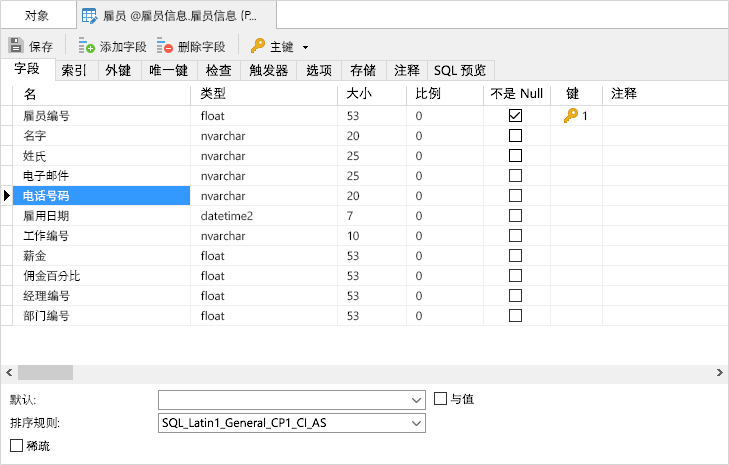This screenshot has height=465, width=729.
Task: Switch to the 索引 tab
Action: (74, 70)
